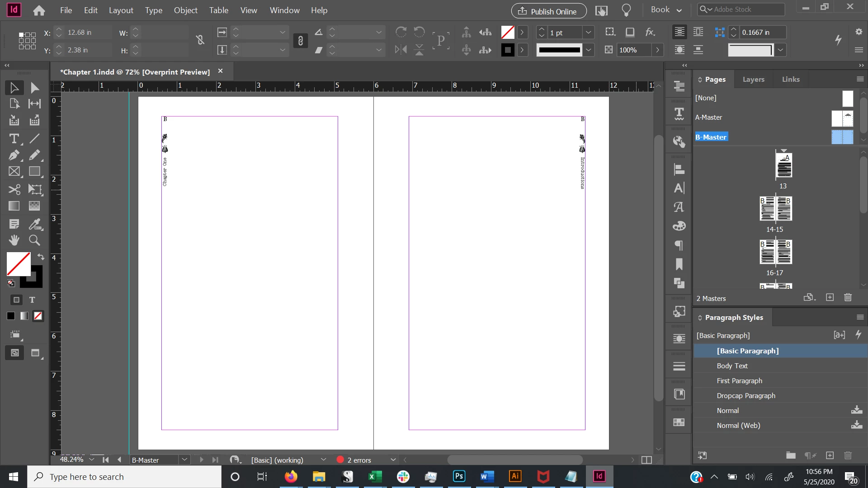Switch to the Layers tab

tap(753, 79)
